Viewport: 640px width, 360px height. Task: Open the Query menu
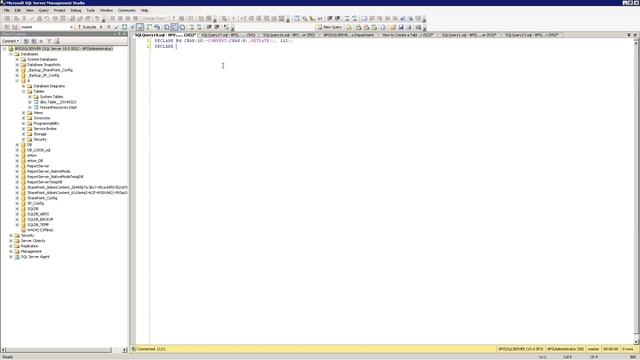click(43, 10)
